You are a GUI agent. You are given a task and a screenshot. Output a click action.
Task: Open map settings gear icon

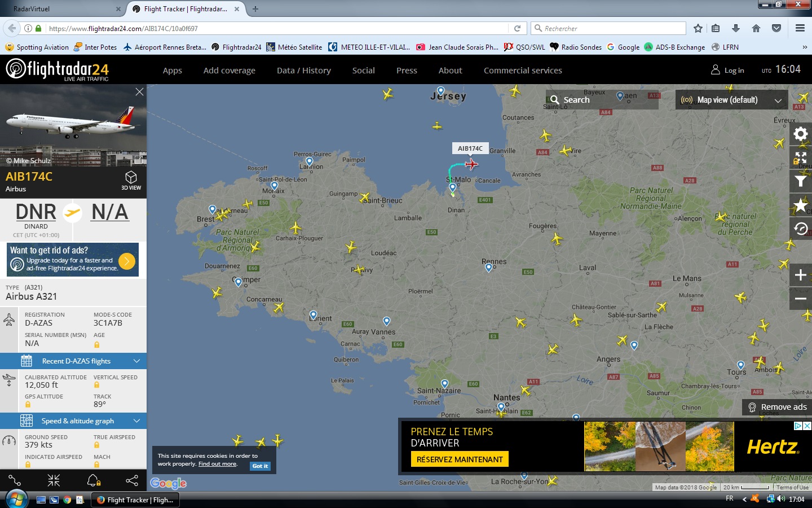[x=800, y=134]
